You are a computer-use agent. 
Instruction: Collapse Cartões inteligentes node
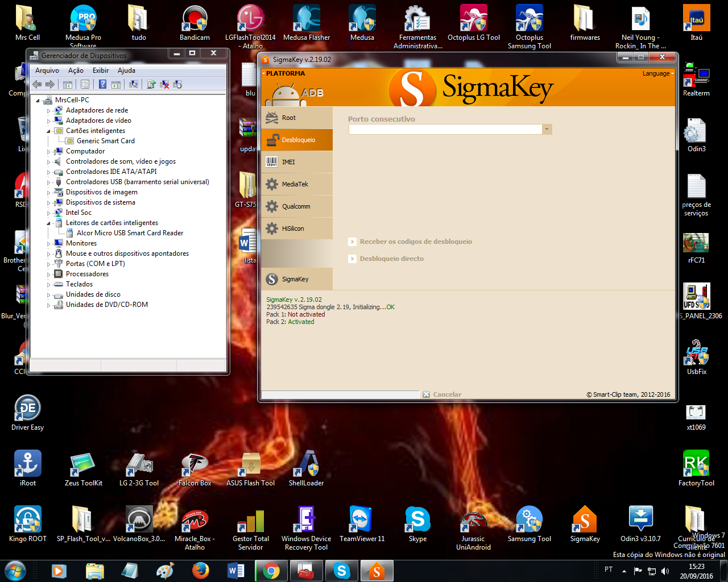(49, 131)
